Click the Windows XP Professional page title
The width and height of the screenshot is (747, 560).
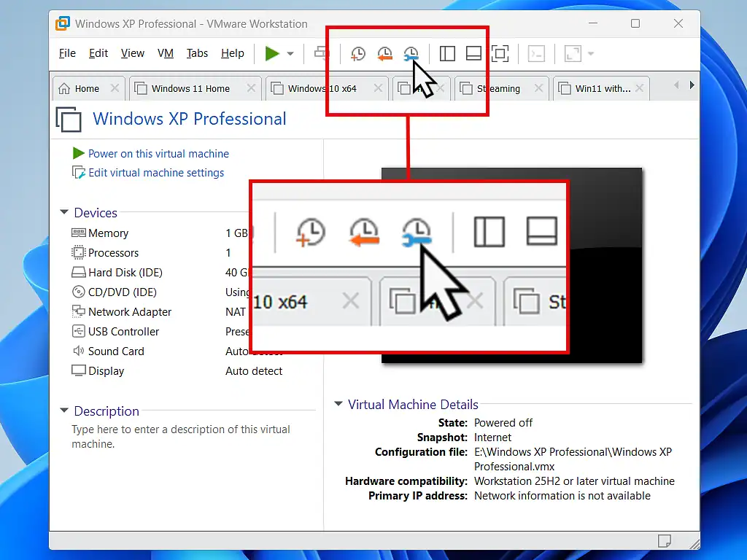point(189,119)
